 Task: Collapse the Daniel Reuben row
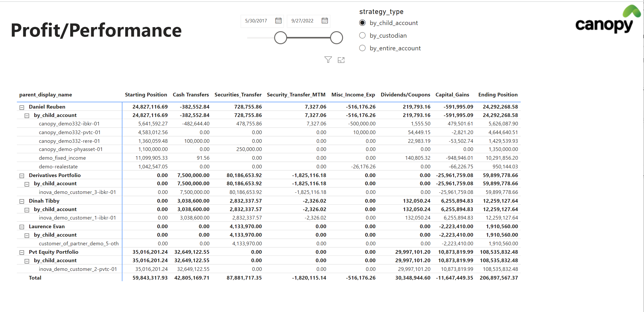22,107
